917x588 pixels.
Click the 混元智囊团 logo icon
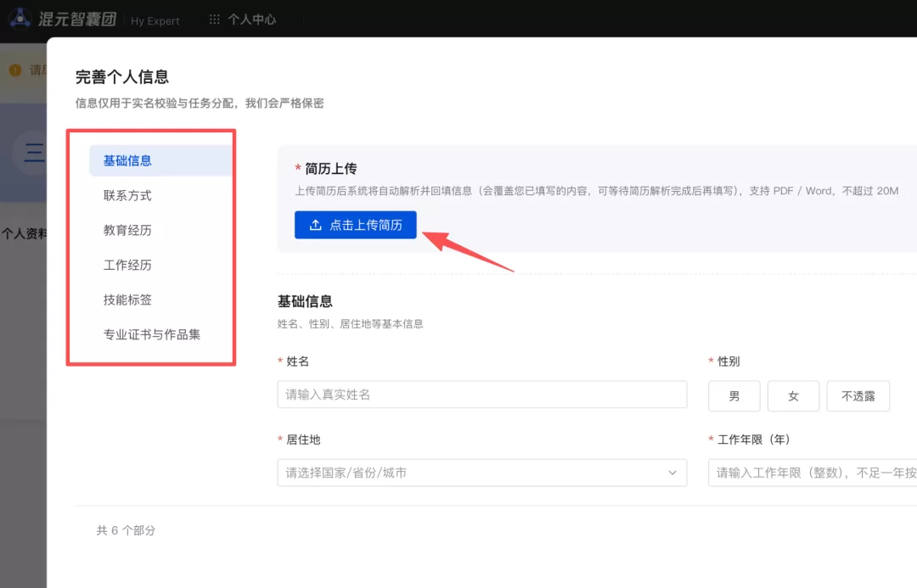pyautogui.click(x=20, y=18)
